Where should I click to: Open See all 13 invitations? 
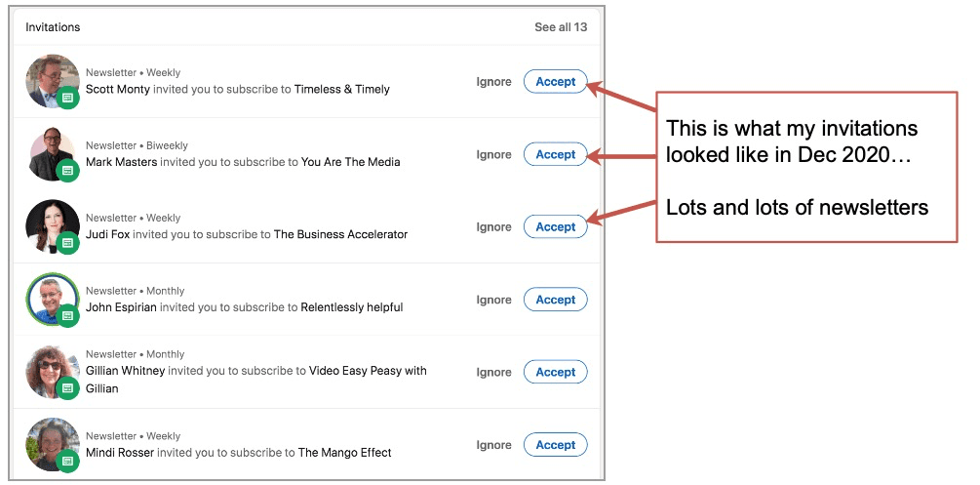(x=561, y=27)
